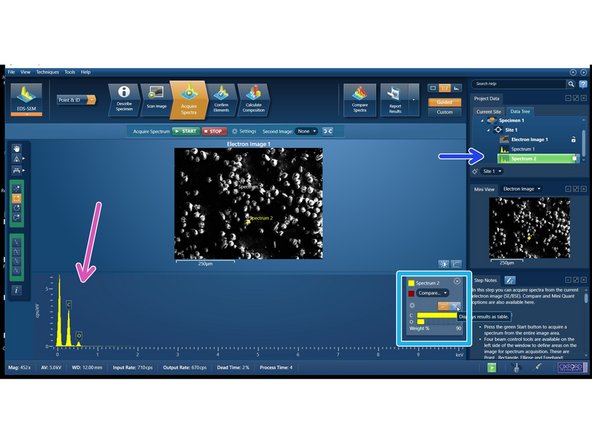Click the green play icon in status bar
Screen dimensions: 592x444
[x=492, y=367]
